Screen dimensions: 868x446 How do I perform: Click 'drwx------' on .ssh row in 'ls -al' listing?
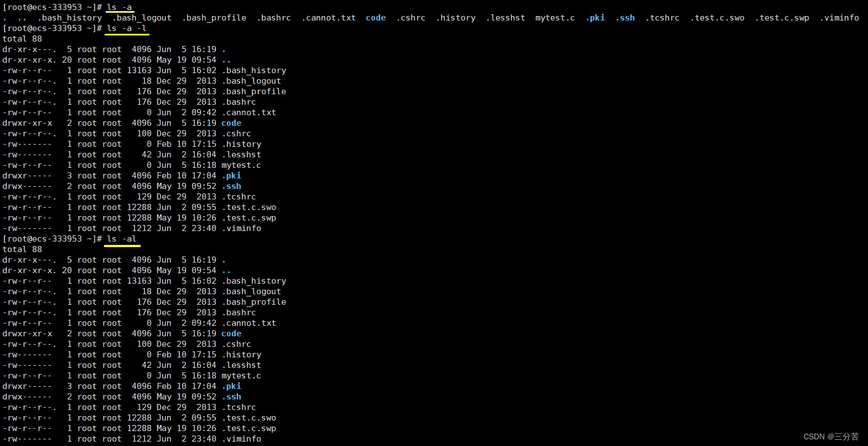(x=28, y=397)
